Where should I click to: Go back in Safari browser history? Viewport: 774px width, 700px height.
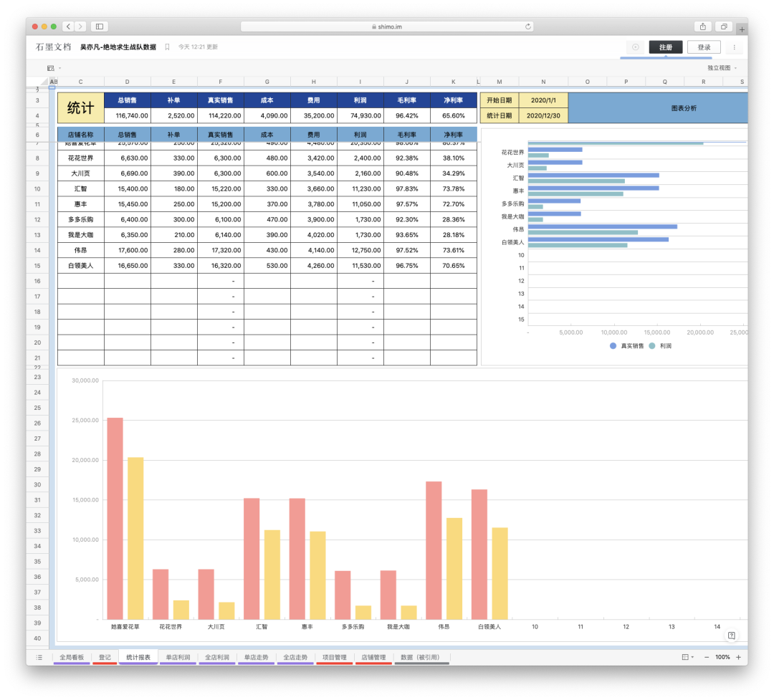[69, 27]
